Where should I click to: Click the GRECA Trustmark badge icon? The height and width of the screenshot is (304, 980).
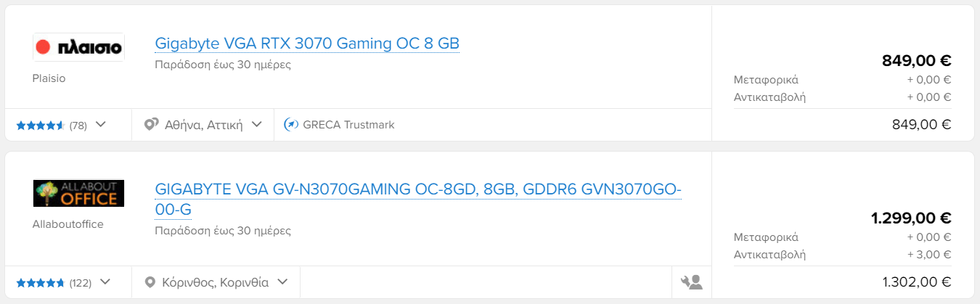tap(291, 125)
